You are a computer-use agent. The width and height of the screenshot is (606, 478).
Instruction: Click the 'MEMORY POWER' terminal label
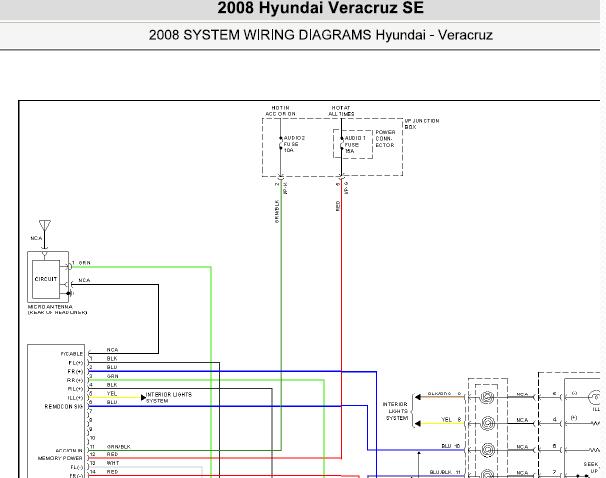60,458
